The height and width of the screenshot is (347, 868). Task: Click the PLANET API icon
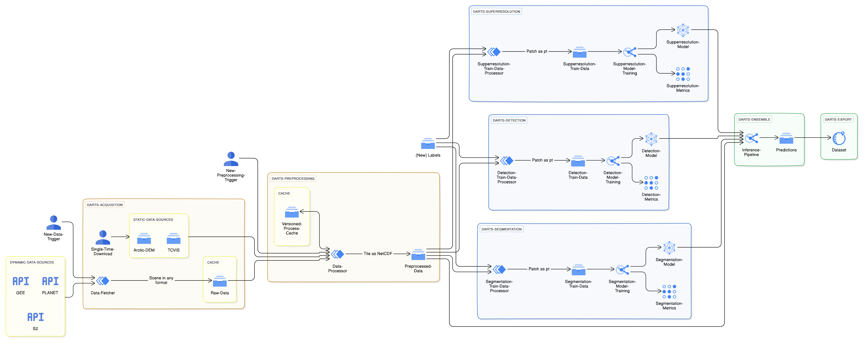tap(50, 281)
